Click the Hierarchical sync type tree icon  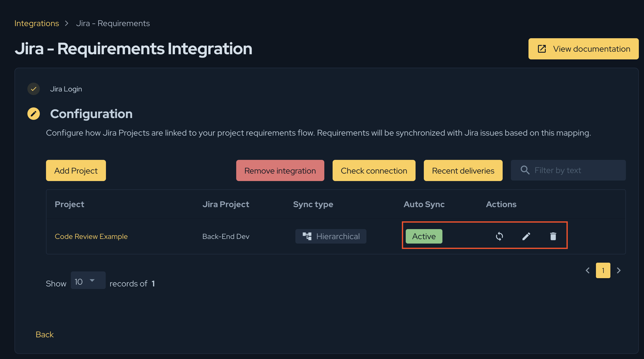click(307, 236)
